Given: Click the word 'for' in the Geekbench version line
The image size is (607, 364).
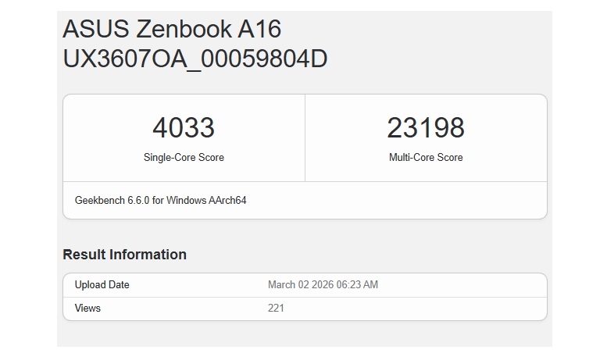Looking at the screenshot, I should pos(159,201).
